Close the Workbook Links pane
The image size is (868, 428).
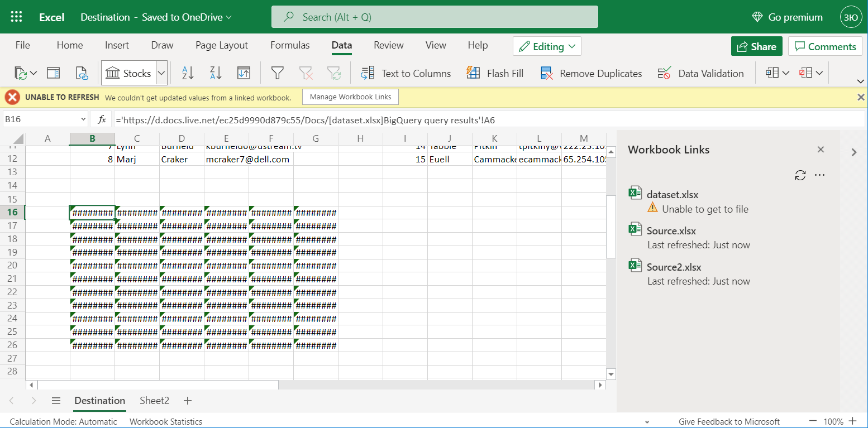[x=821, y=149]
